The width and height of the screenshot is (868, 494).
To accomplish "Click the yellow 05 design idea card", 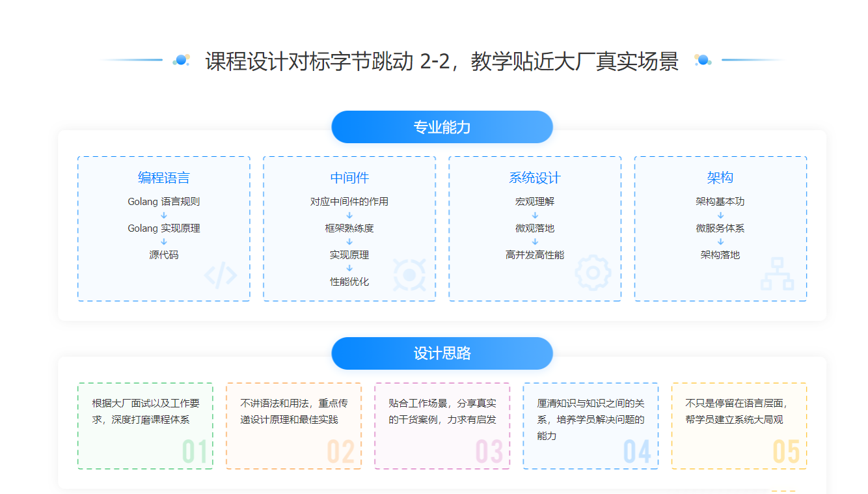I will tap(739, 426).
